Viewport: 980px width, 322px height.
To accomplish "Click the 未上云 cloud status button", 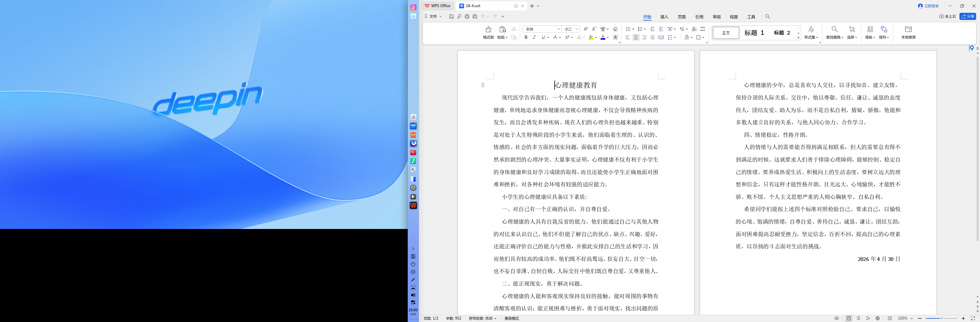I will tap(947, 16).
